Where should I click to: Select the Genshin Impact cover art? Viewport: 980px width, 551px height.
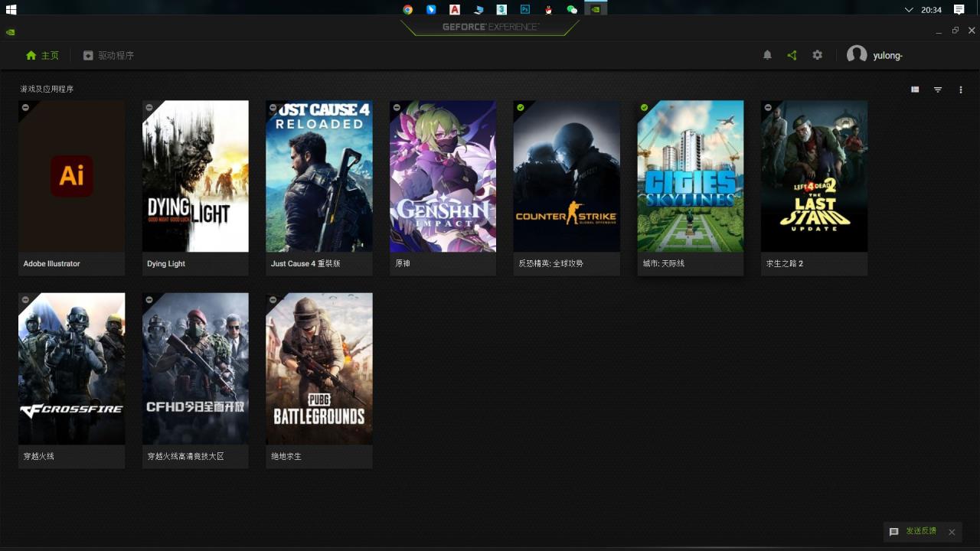click(x=443, y=176)
